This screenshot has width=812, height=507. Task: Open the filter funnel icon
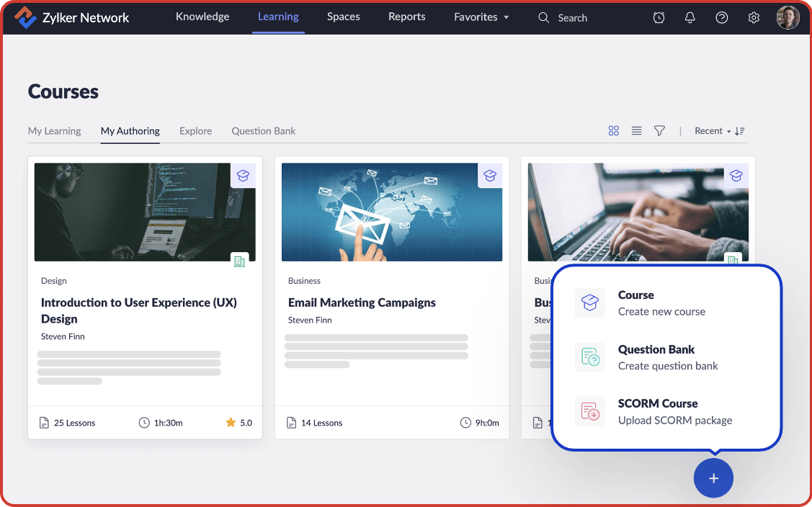(x=659, y=131)
